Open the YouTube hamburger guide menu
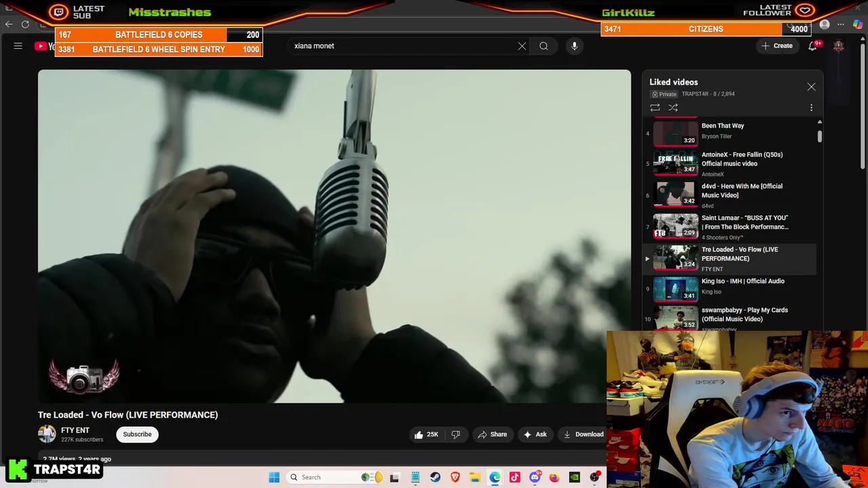The image size is (868, 488). (x=18, y=46)
